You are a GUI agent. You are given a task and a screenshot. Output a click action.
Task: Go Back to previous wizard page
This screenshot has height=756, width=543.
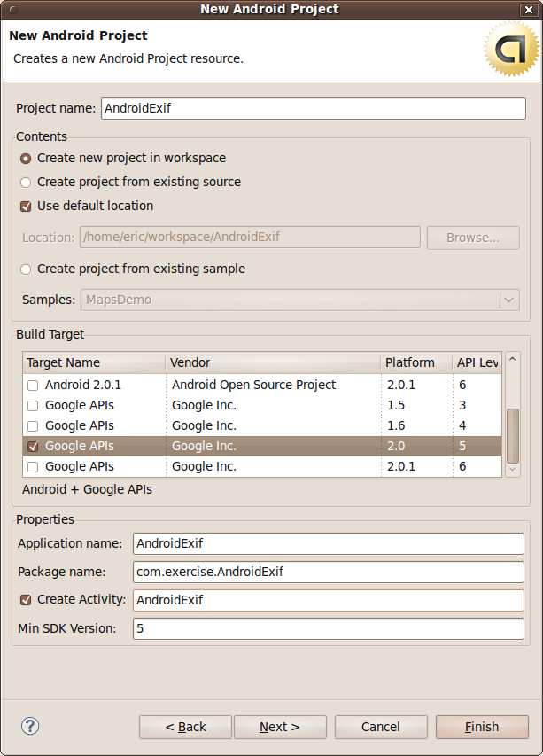[185, 727]
